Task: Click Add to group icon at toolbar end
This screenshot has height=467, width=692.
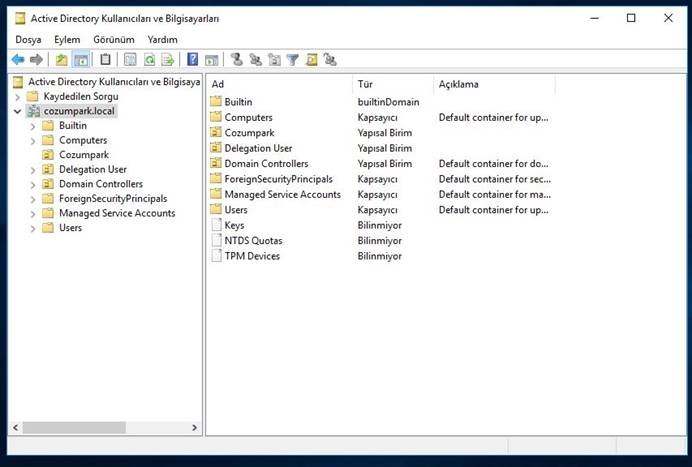Action: [330, 59]
